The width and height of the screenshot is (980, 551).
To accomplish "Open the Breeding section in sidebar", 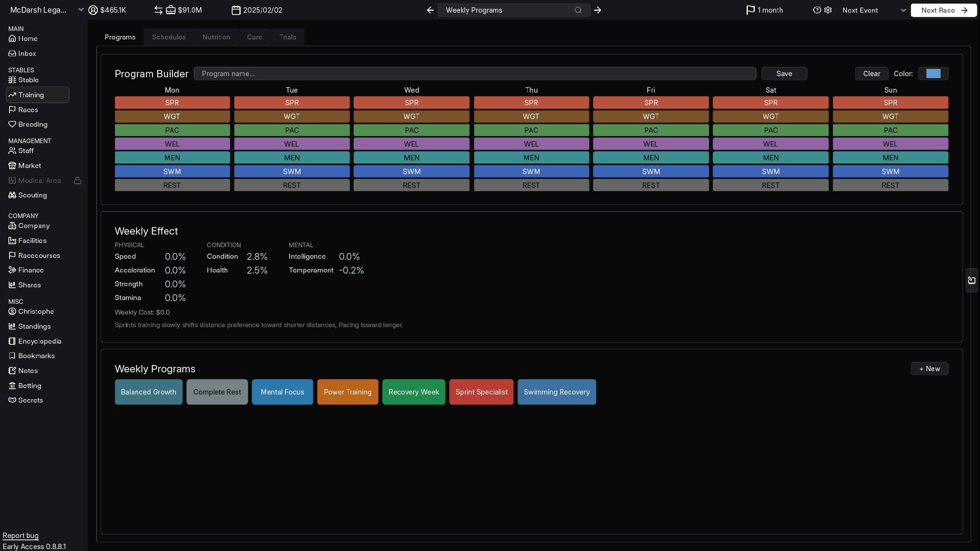I will (x=33, y=124).
